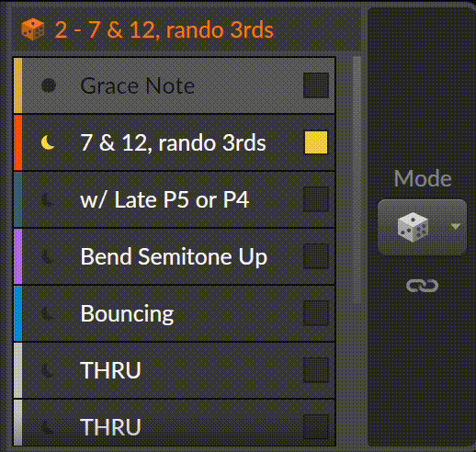The height and width of the screenshot is (452, 476).
Task: Click the layer list vertical scrollbar
Action: point(357,180)
